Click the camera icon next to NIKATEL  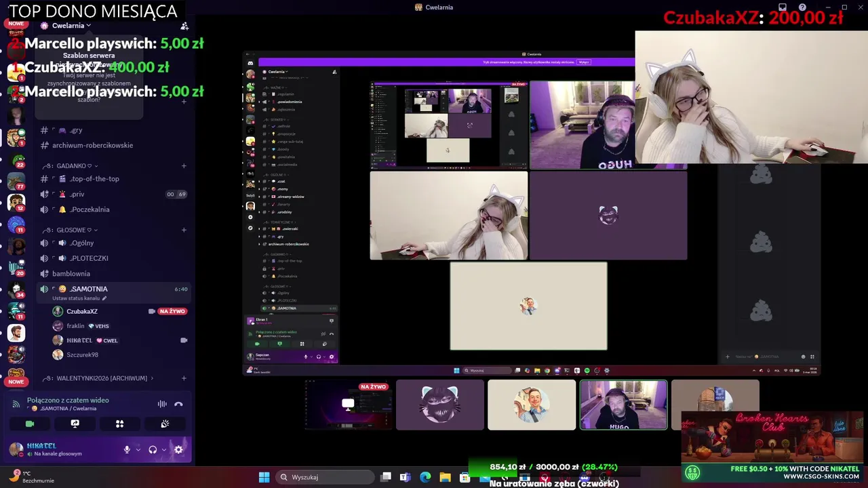[184, 340]
